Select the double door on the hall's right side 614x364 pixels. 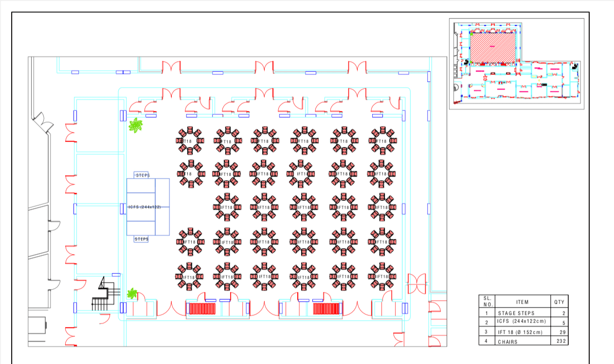416,283
